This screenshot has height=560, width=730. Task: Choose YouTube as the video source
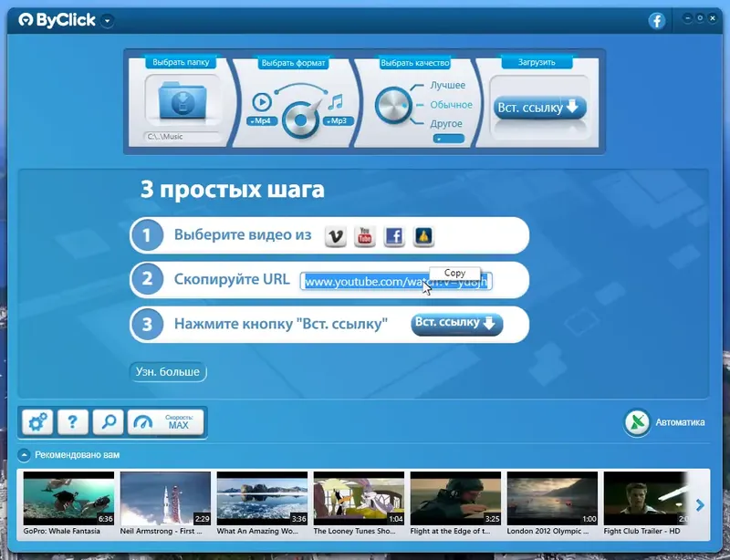click(x=365, y=235)
